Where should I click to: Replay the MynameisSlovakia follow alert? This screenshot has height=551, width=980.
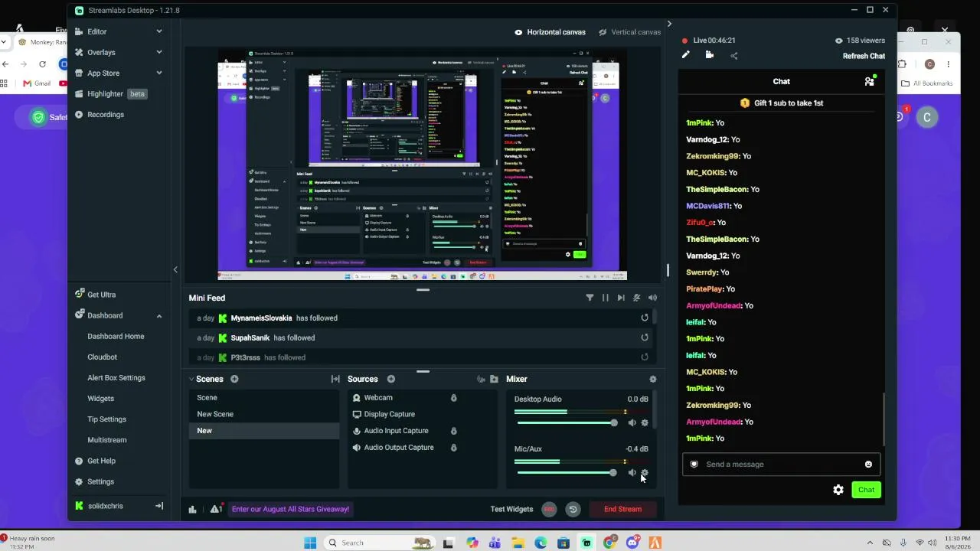tap(645, 318)
